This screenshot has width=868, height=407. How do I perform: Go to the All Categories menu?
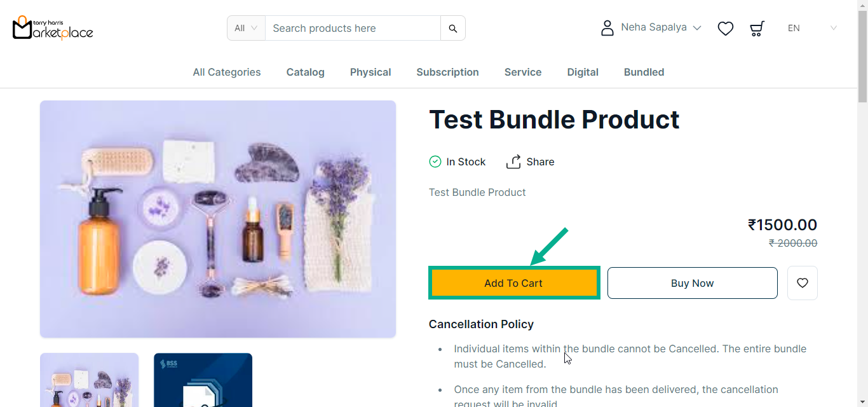227,72
